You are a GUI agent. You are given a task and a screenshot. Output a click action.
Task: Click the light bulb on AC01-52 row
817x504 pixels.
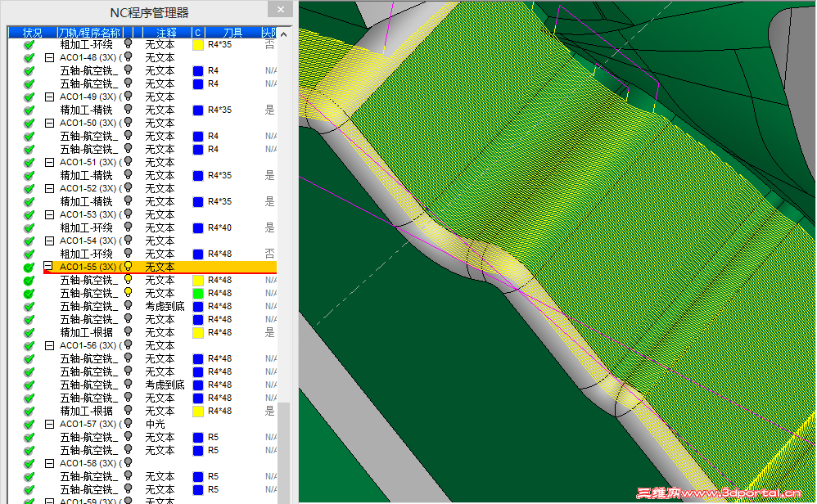[x=128, y=188]
